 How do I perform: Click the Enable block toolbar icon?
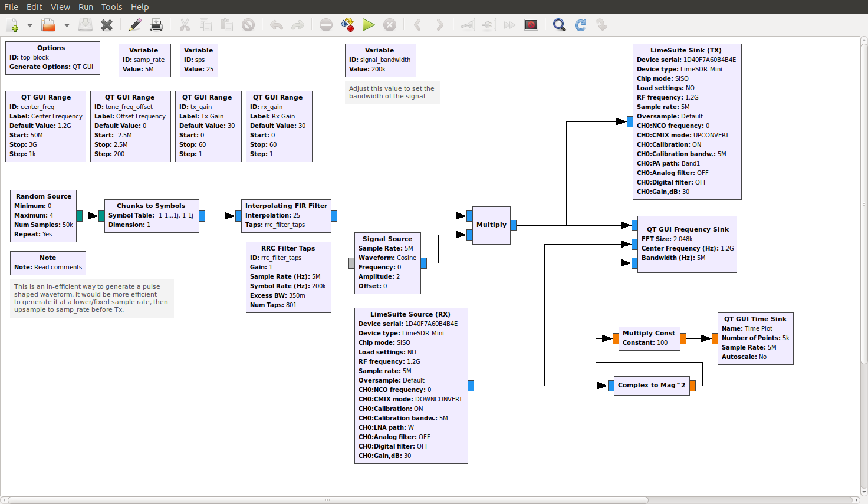click(468, 25)
